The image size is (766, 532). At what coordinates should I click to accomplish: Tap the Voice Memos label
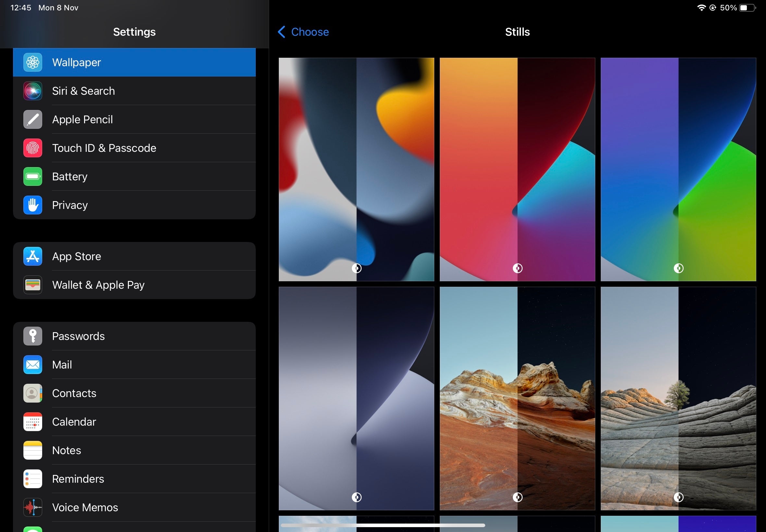[x=85, y=507]
